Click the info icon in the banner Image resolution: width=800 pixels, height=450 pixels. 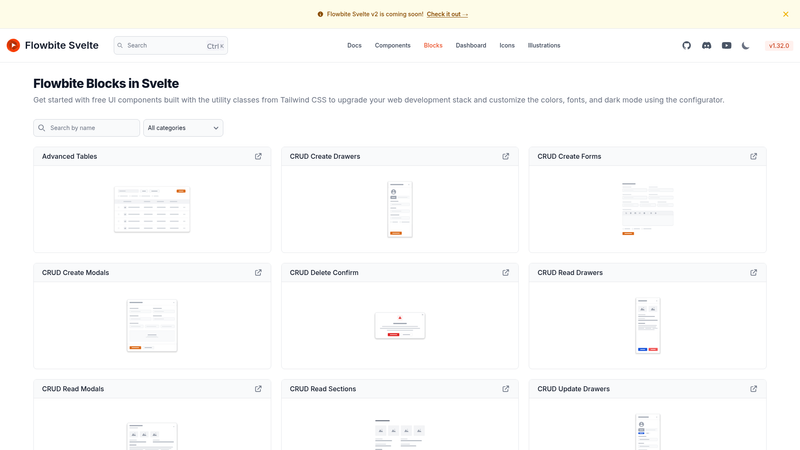pos(320,14)
